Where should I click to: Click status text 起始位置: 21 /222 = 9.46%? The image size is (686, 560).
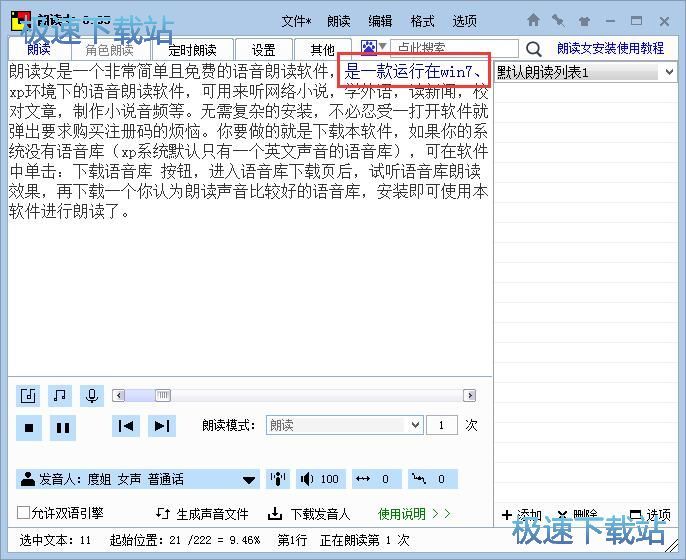click(x=185, y=540)
